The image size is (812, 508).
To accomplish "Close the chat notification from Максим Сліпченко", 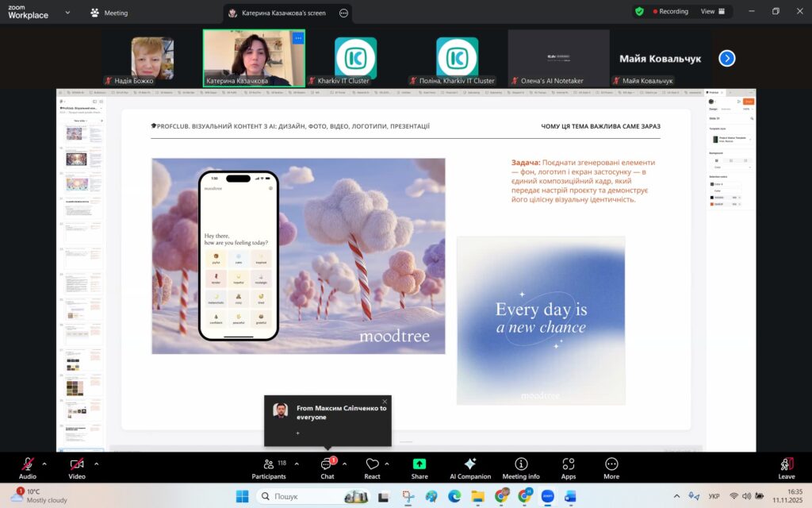I will 385,402.
